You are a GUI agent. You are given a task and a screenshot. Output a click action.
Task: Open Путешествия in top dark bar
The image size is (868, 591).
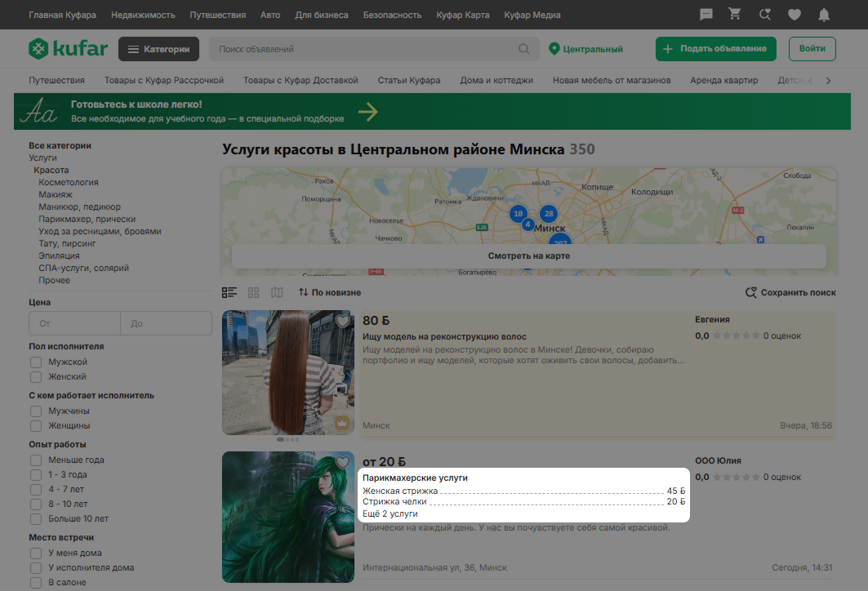(x=217, y=15)
